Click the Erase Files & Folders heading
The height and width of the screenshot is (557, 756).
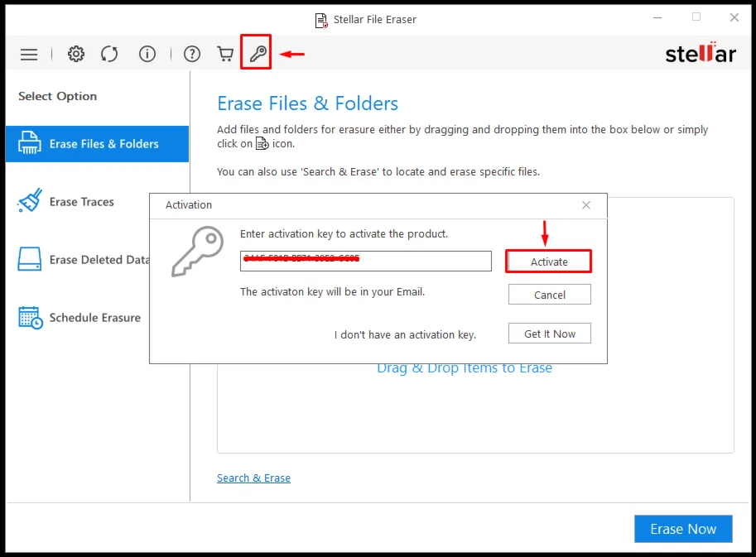307,103
